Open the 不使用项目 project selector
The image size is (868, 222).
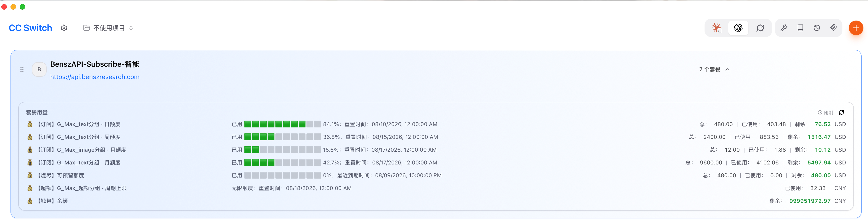(108, 28)
